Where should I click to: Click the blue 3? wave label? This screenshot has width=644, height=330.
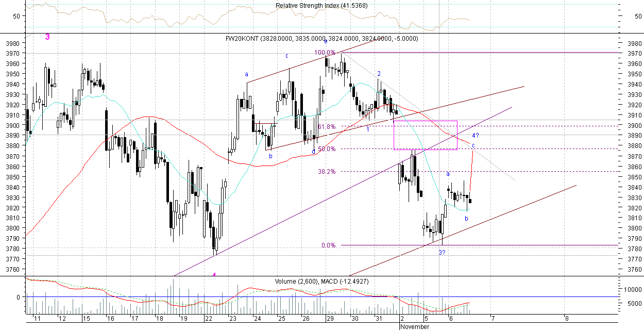pyautogui.click(x=442, y=252)
